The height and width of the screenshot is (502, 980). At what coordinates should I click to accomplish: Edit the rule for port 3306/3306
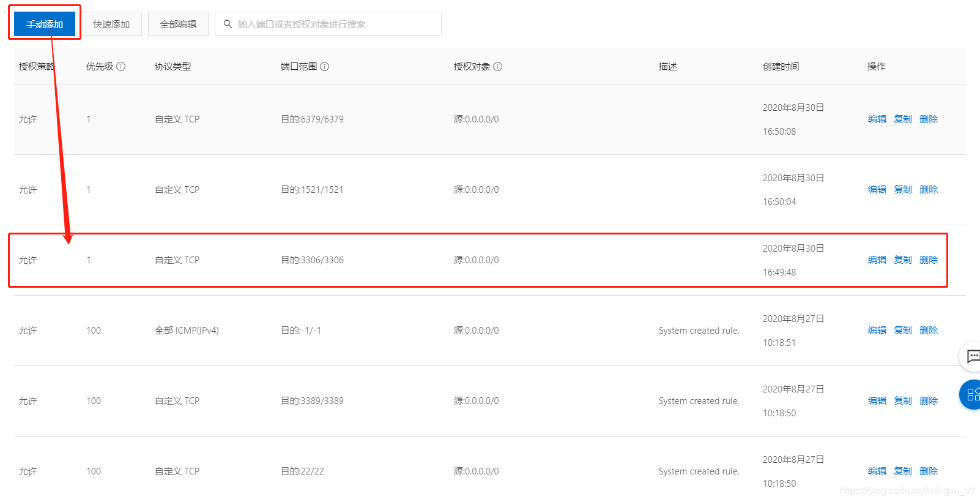tap(877, 260)
